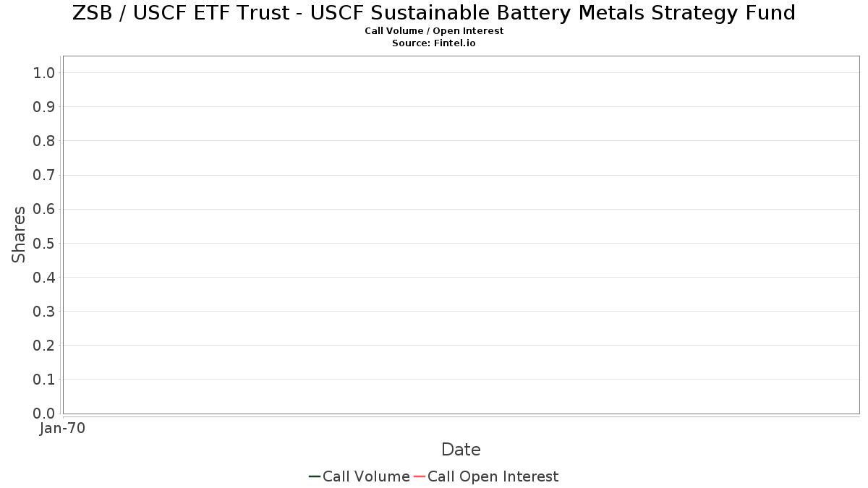Click the Shares y-axis label
This screenshot has width=868, height=488.
click(19, 234)
